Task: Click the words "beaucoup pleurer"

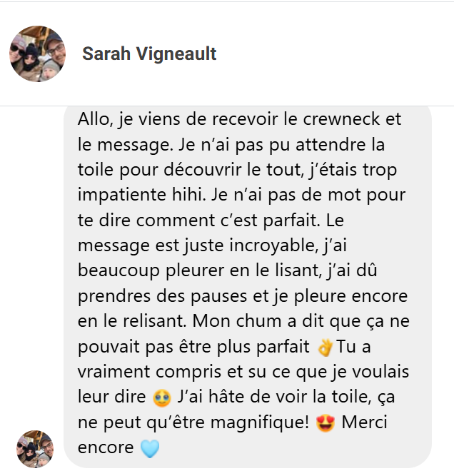Action: (x=151, y=271)
